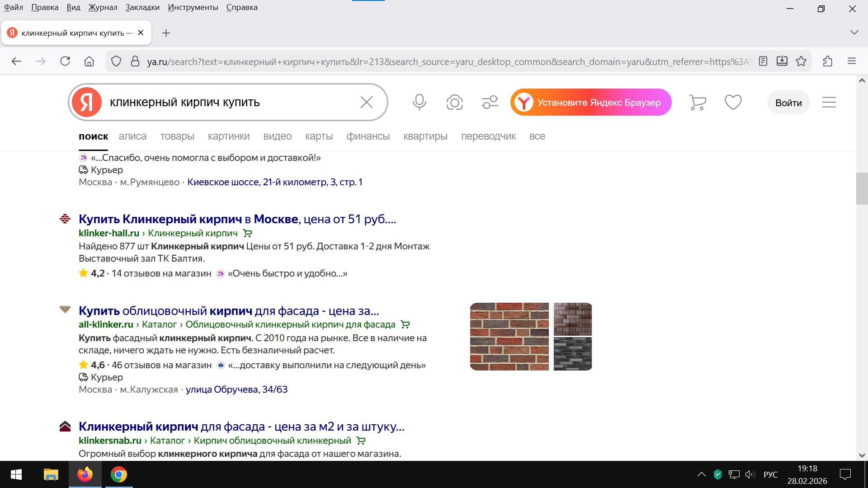The width and height of the screenshot is (868, 488).
Task: Expand the list all tabs chevron
Action: [854, 33]
